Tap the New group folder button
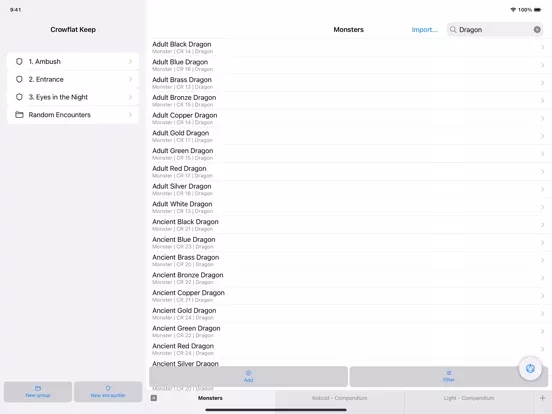This screenshot has height=414, width=552. point(38,391)
